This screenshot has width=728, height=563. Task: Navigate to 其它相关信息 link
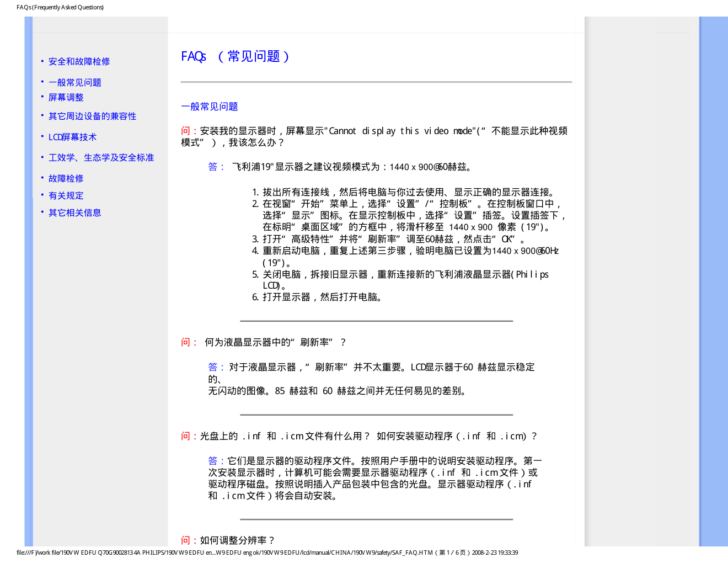(x=74, y=213)
